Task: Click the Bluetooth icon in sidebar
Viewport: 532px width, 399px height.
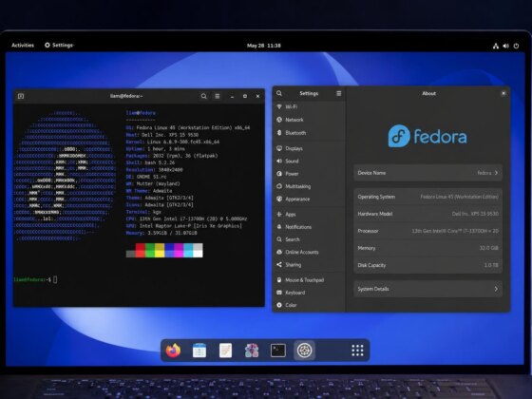Action: tap(279, 133)
